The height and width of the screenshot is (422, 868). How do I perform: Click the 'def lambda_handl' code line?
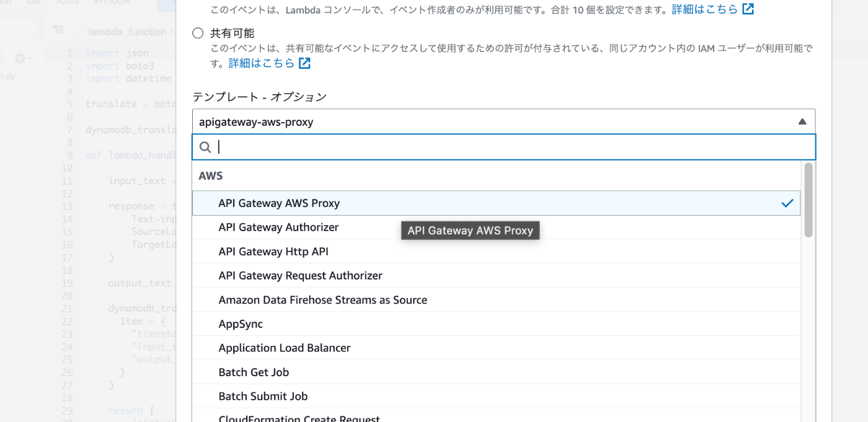131,155
